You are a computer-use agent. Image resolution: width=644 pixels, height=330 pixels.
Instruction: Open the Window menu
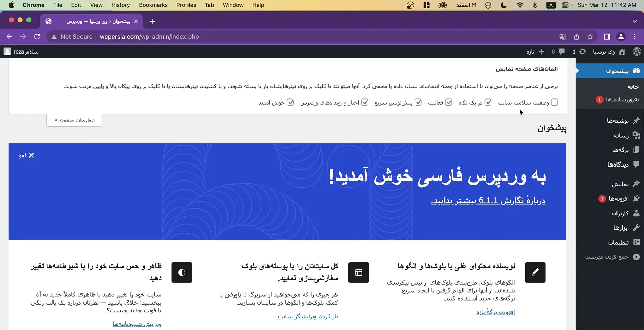click(233, 5)
